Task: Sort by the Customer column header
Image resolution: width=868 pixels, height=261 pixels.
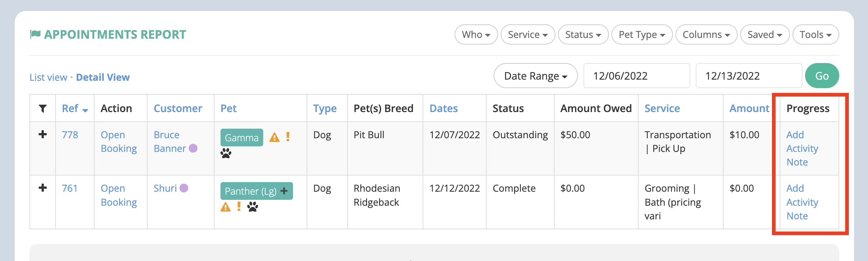Action: [x=178, y=108]
